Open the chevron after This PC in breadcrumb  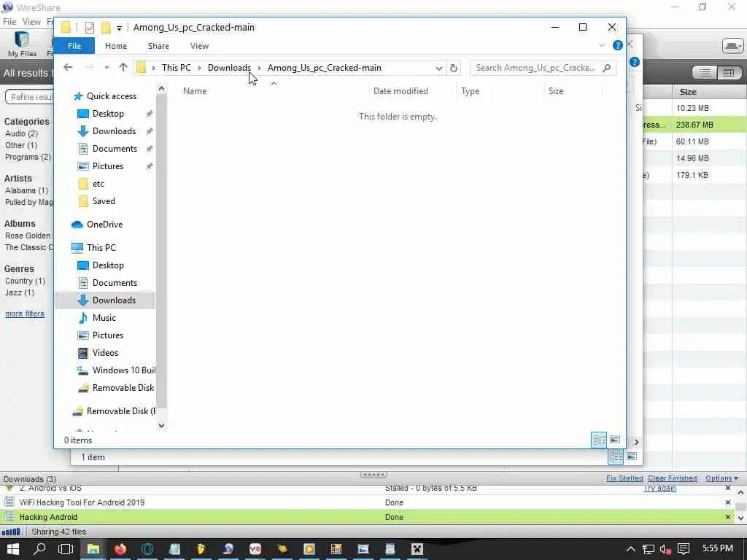click(x=200, y=68)
